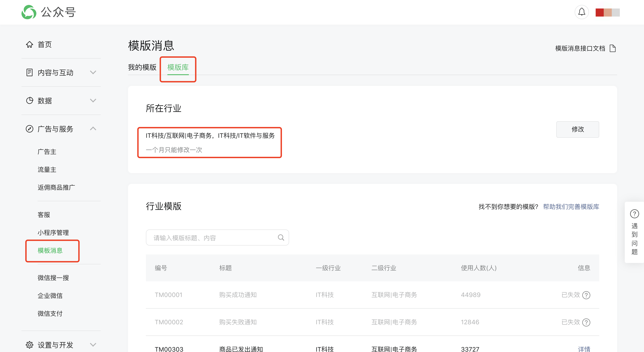
Task: Click the user avatar in the top bar
Action: tap(607, 12)
